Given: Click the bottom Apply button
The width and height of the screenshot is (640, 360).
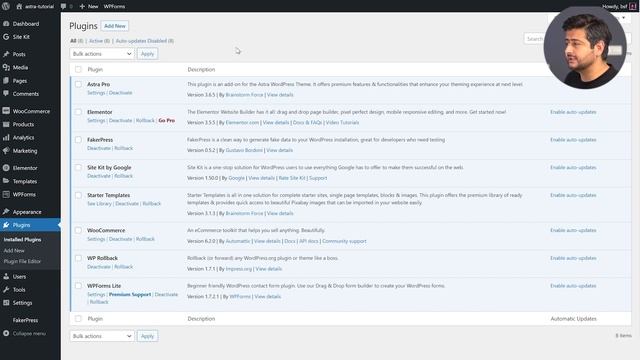Looking at the screenshot, I should point(147,336).
